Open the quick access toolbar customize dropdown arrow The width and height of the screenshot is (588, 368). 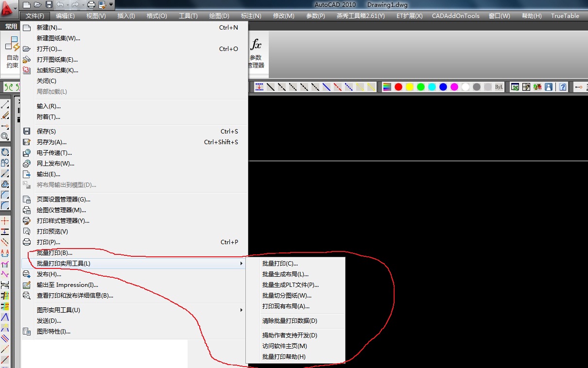pyautogui.click(x=111, y=5)
